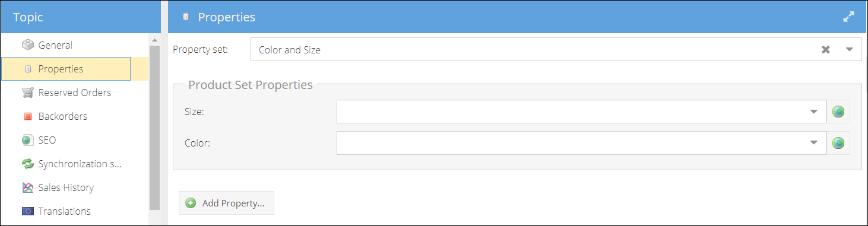Click the red Backorders square icon
This screenshot has width=868, height=226.
point(27,116)
